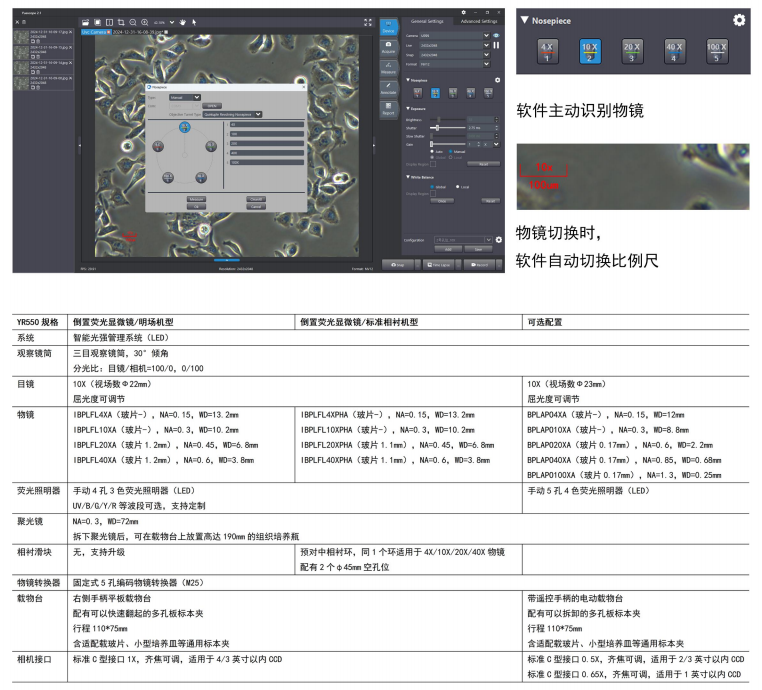Screen dimensions: 762x690
Task: Select the top objective in the nosepiece dialog wheel
Action: pos(185,127)
